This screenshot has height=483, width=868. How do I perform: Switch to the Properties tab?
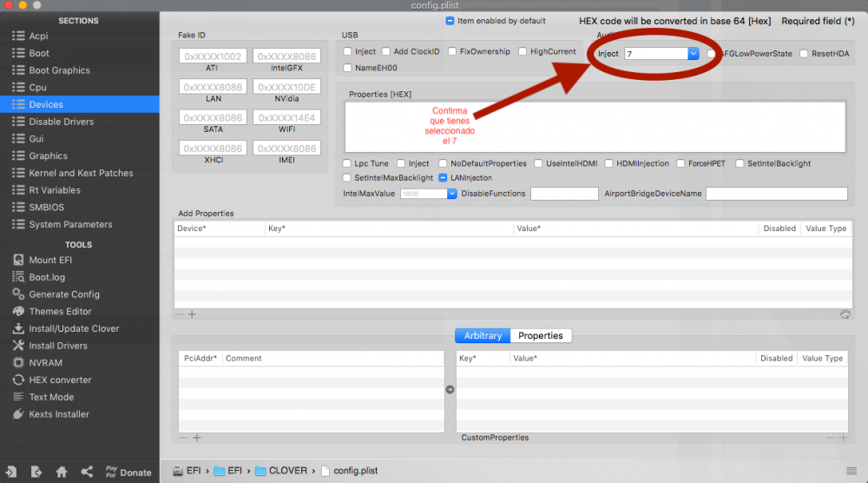[x=540, y=335]
